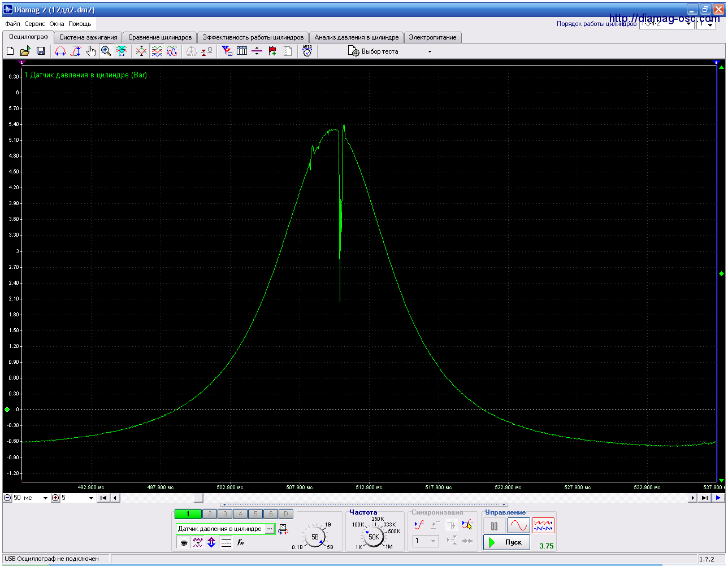Toggle channel visibility eye icon

[x=183, y=542]
